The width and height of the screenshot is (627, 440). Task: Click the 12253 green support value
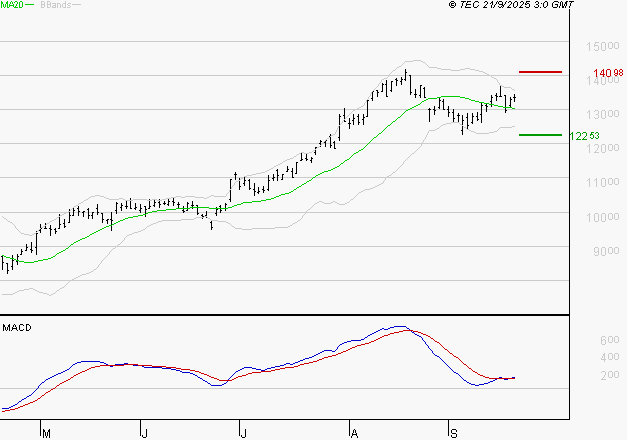tap(584, 136)
